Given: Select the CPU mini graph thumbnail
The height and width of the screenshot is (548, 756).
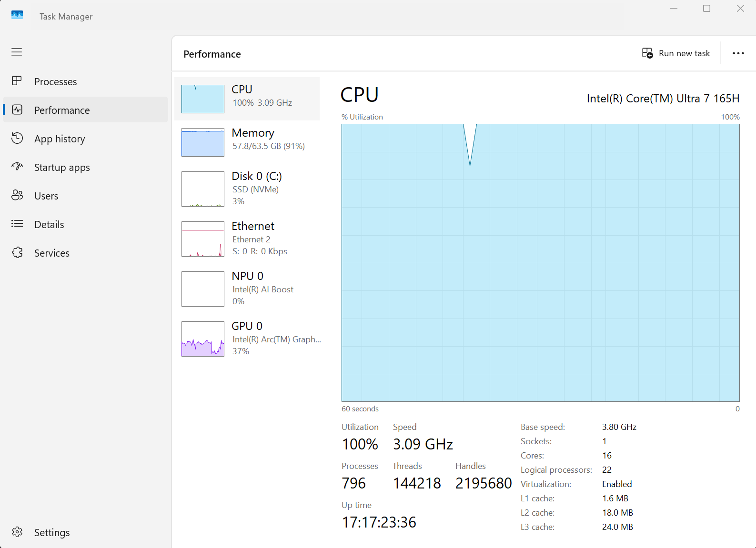Looking at the screenshot, I should coord(203,99).
